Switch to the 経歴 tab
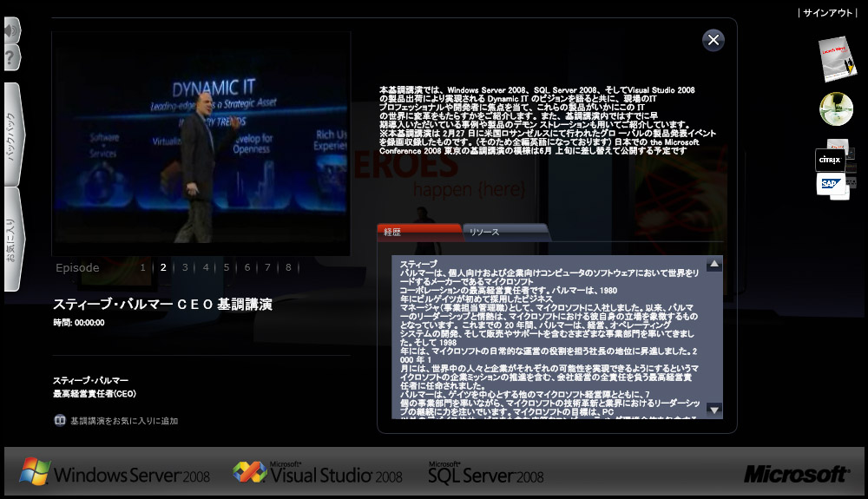 pyautogui.click(x=419, y=233)
